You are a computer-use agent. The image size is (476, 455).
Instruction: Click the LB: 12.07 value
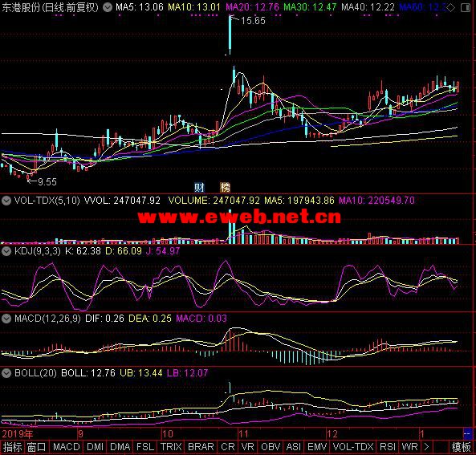[x=188, y=372]
